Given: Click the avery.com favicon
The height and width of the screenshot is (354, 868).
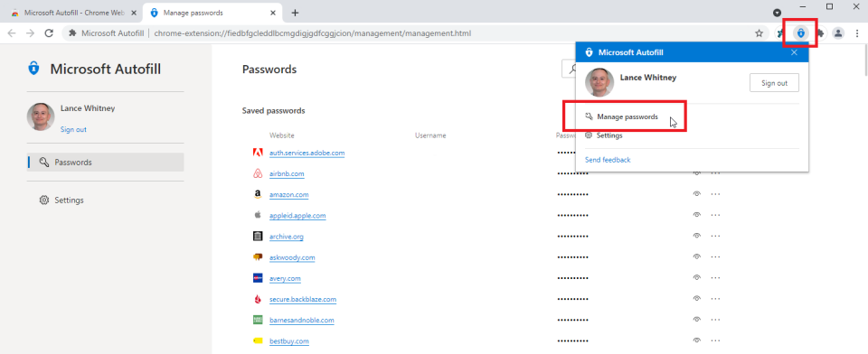Looking at the screenshot, I should pos(258,278).
